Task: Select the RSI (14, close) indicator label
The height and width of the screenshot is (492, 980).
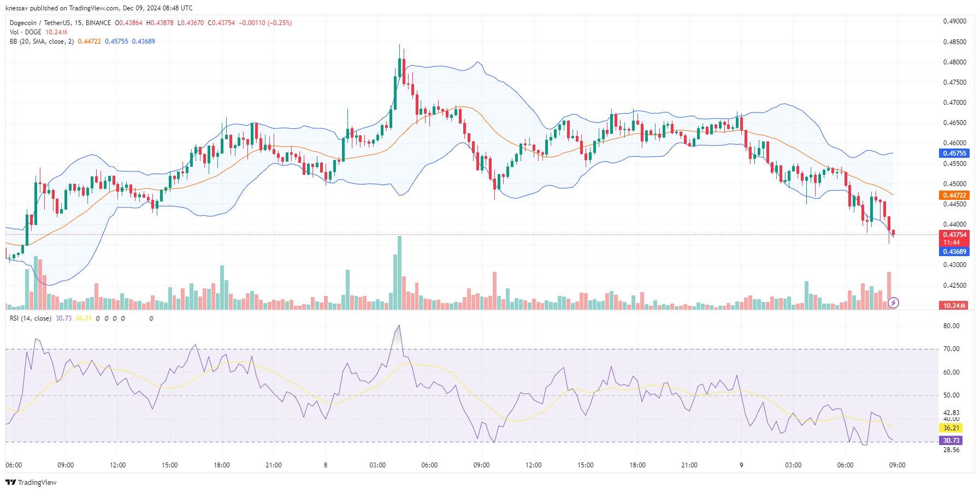Action: [31, 318]
